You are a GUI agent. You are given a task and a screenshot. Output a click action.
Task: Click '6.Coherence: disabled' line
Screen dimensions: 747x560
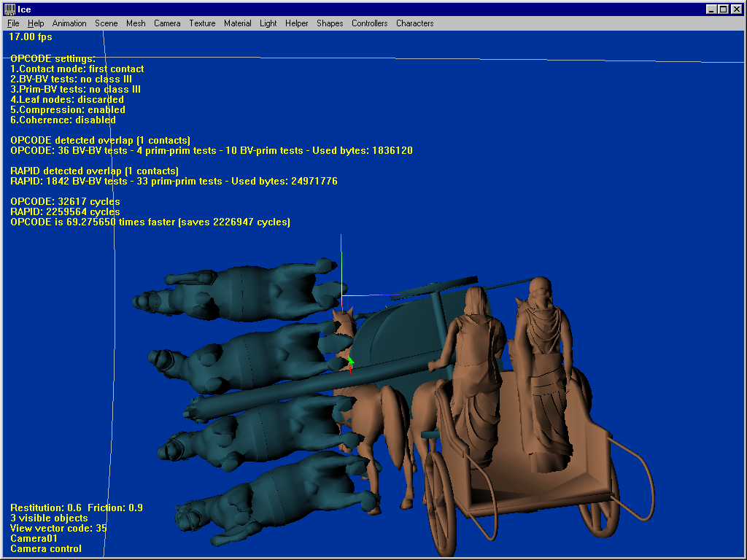pos(63,120)
